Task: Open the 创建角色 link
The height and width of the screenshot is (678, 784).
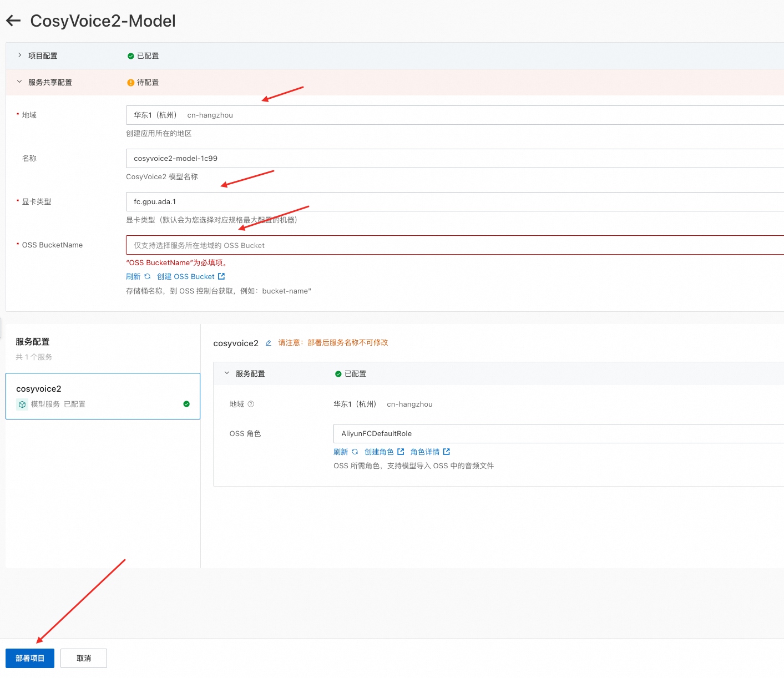Action: point(379,452)
